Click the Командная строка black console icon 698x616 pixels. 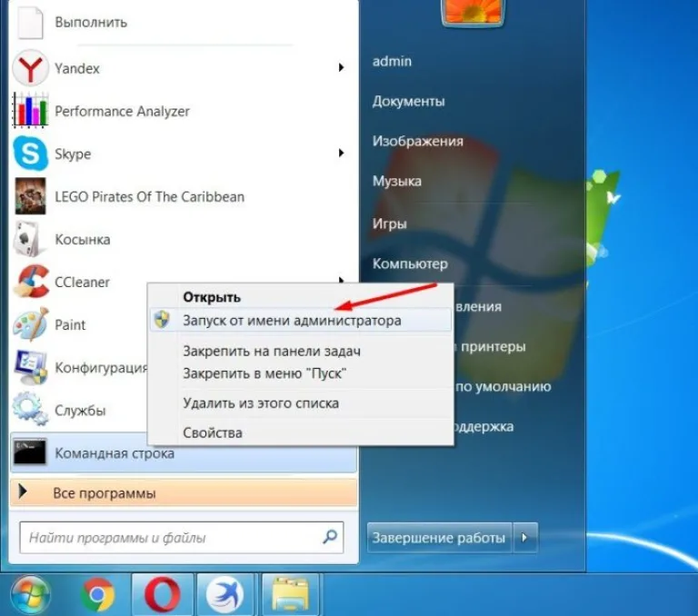(29, 452)
